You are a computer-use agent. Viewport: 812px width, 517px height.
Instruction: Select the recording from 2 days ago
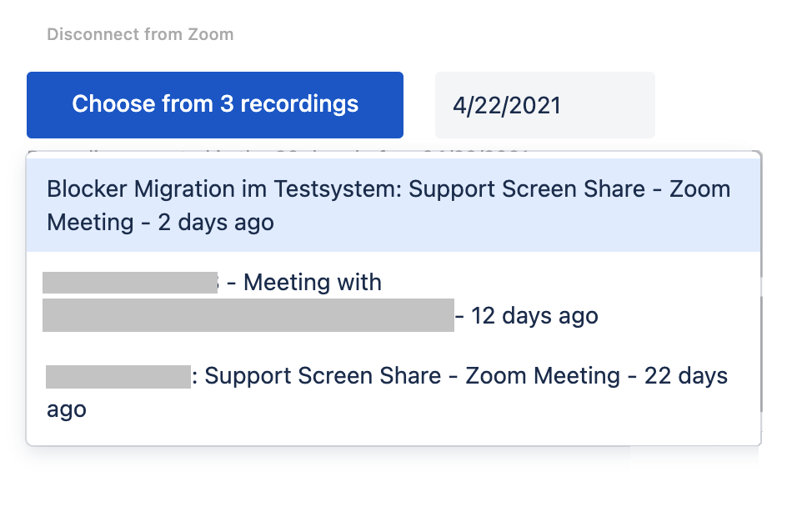click(393, 205)
